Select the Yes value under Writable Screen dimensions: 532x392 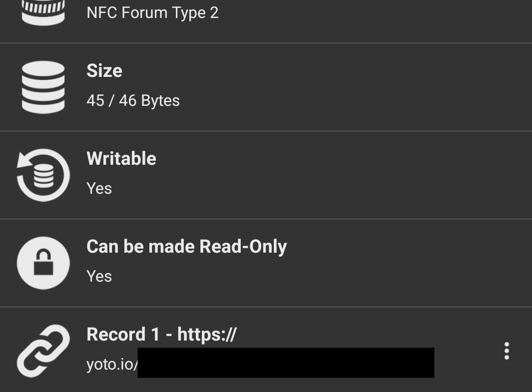(x=99, y=188)
